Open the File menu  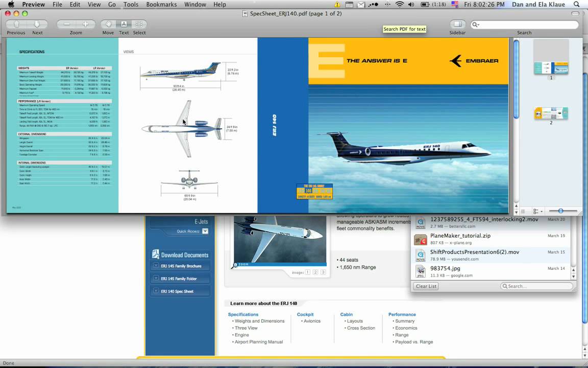point(57,5)
